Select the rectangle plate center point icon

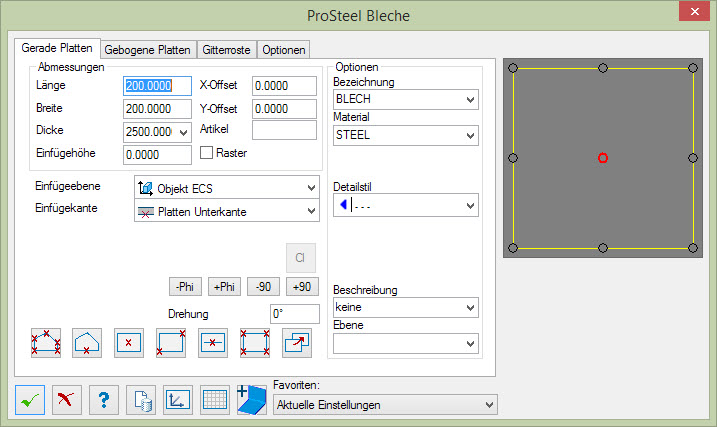(x=128, y=343)
